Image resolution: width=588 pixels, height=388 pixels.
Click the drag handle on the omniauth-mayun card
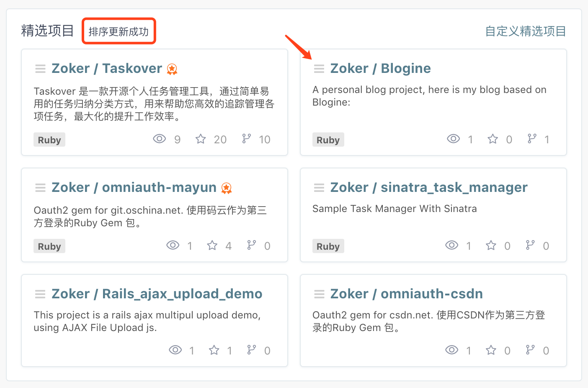click(x=40, y=188)
